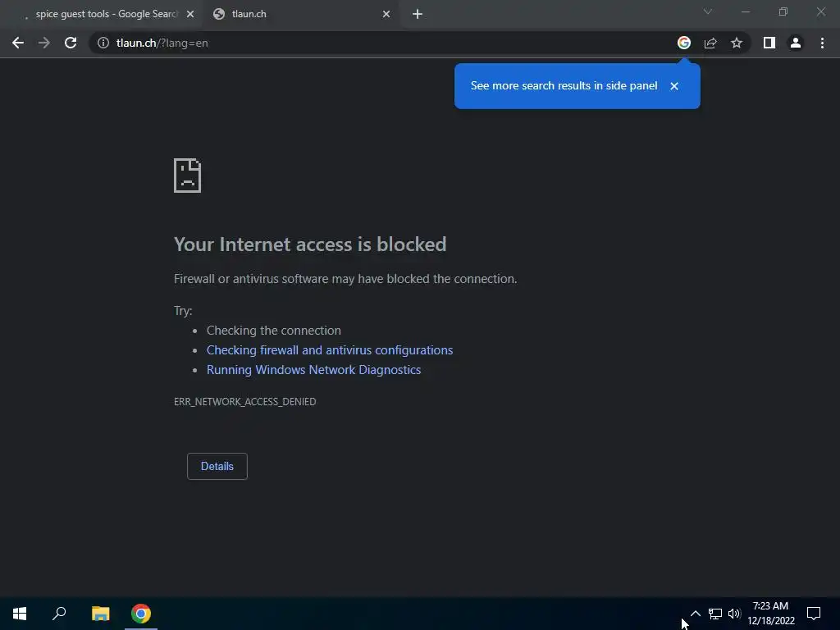Expand the tab search chevron
Screen dimensions: 840x630
[708, 12]
